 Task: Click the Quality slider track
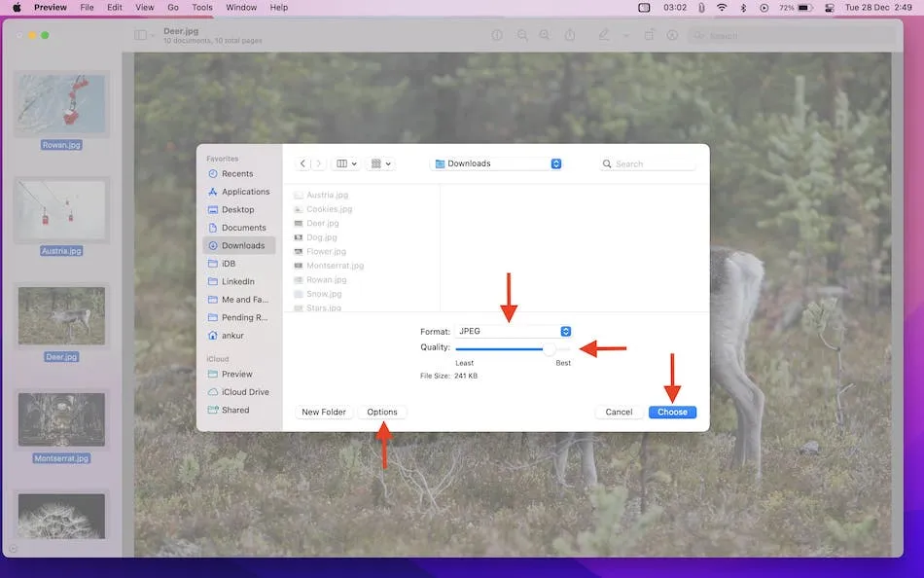point(506,348)
